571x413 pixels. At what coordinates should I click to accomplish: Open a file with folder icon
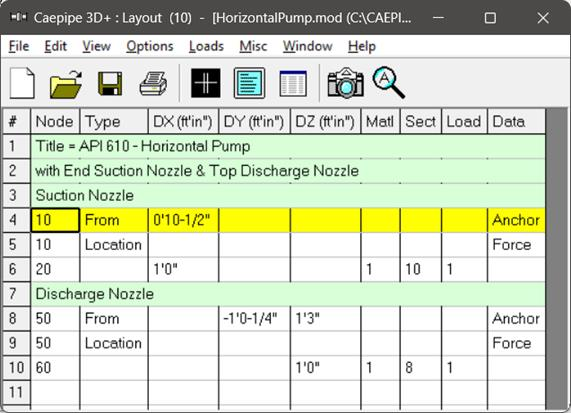(x=66, y=83)
